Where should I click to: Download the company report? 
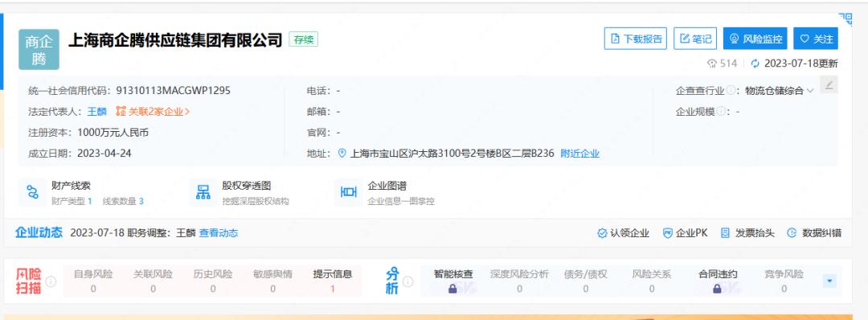pyautogui.click(x=636, y=39)
